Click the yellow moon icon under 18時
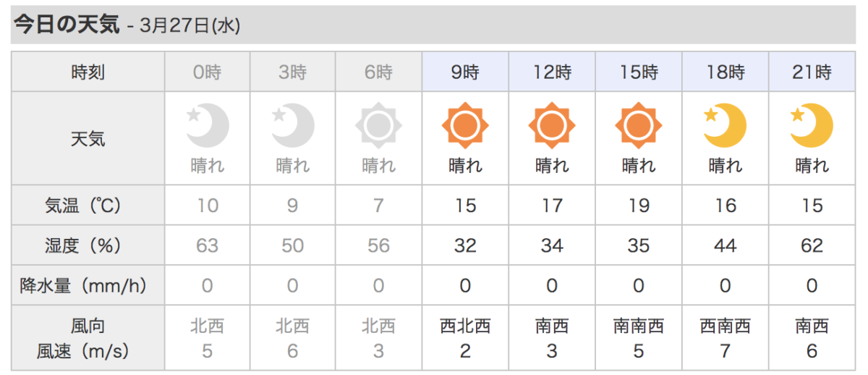868x375 pixels. click(x=725, y=125)
